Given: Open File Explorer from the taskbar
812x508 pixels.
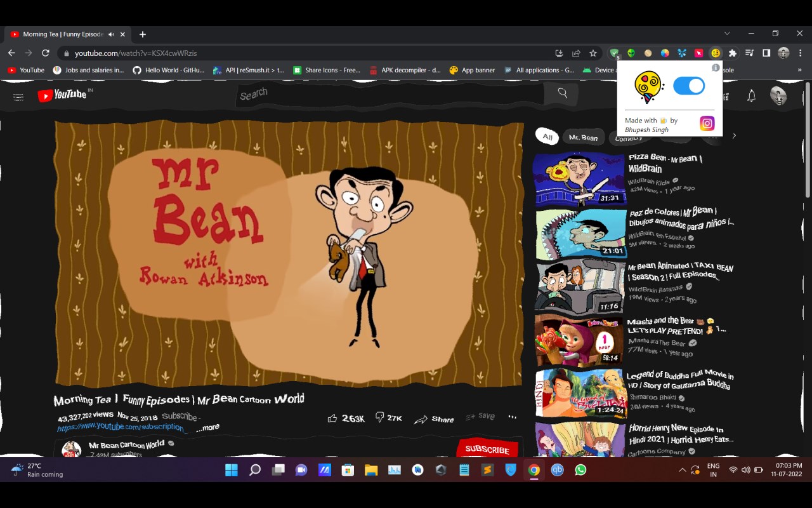Looking at the screenshot, I should point(371,470).
